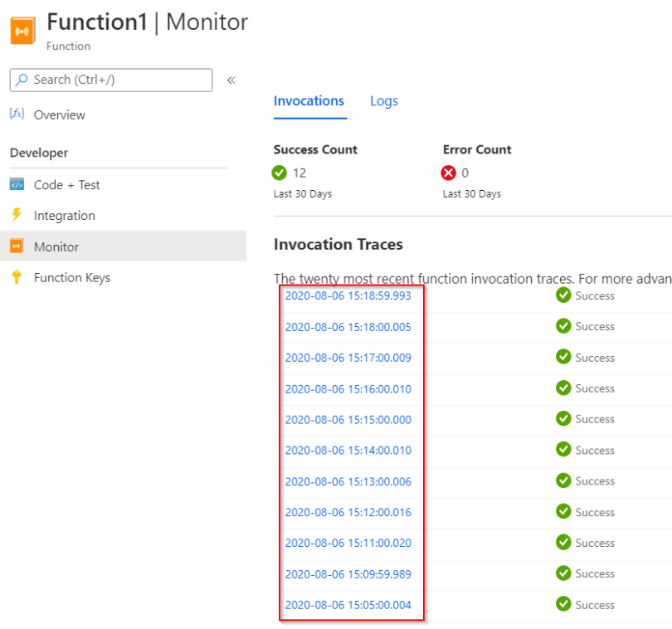Image resolution: width=672 pixels, height=629 pixels.
Task: Open the 15:05:00.004 invocation trace
Action: pyautogui.click(x=348, y=605)
